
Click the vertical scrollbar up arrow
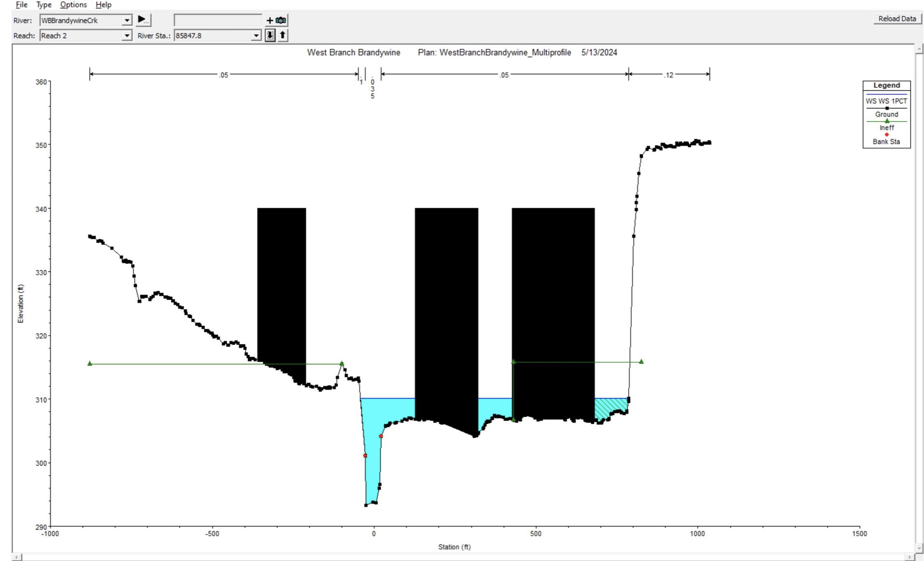pos(919,49)
